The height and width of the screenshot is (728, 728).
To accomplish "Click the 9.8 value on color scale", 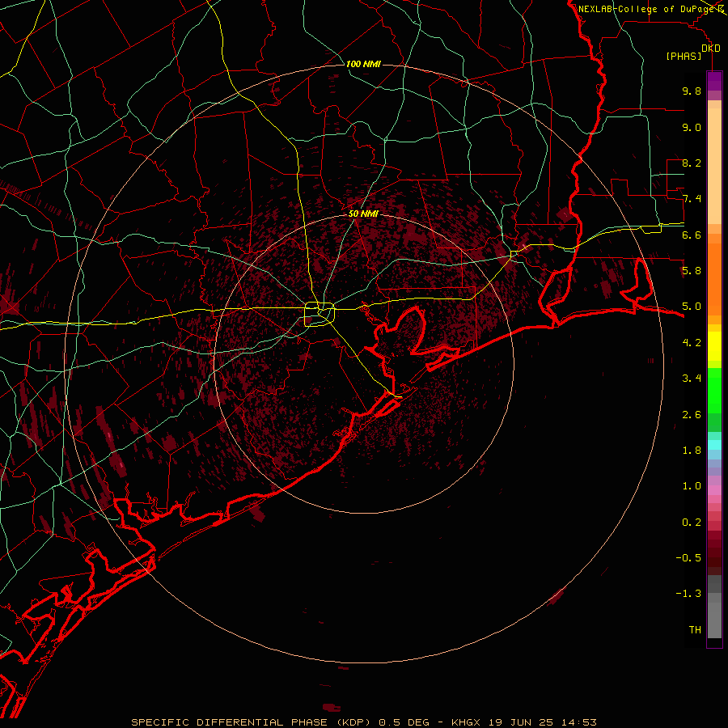I will click(x=692, y=91).
